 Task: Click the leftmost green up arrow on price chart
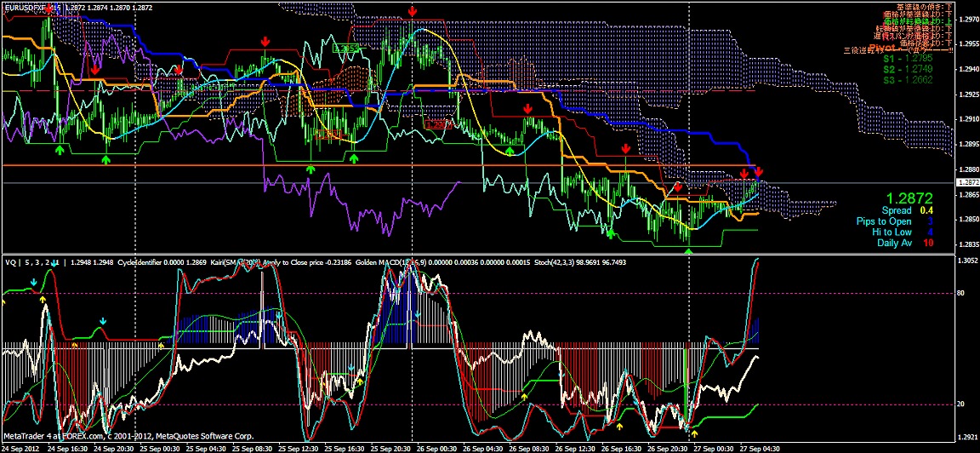(59, 150)
